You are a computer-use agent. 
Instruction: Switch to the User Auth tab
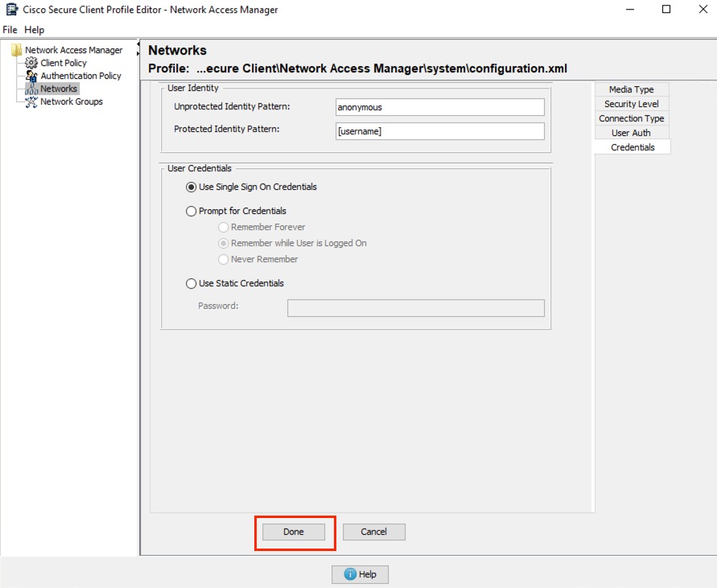point(631,133)
